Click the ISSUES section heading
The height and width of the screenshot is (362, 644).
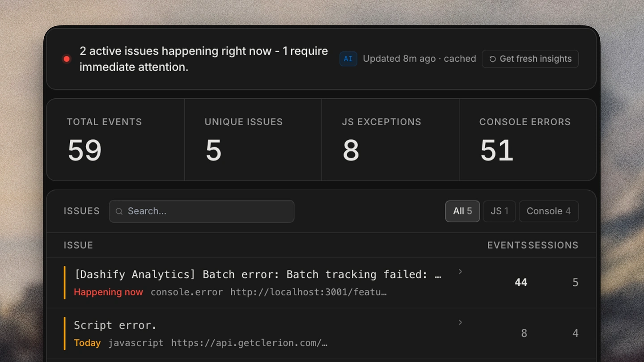[81, 211]
